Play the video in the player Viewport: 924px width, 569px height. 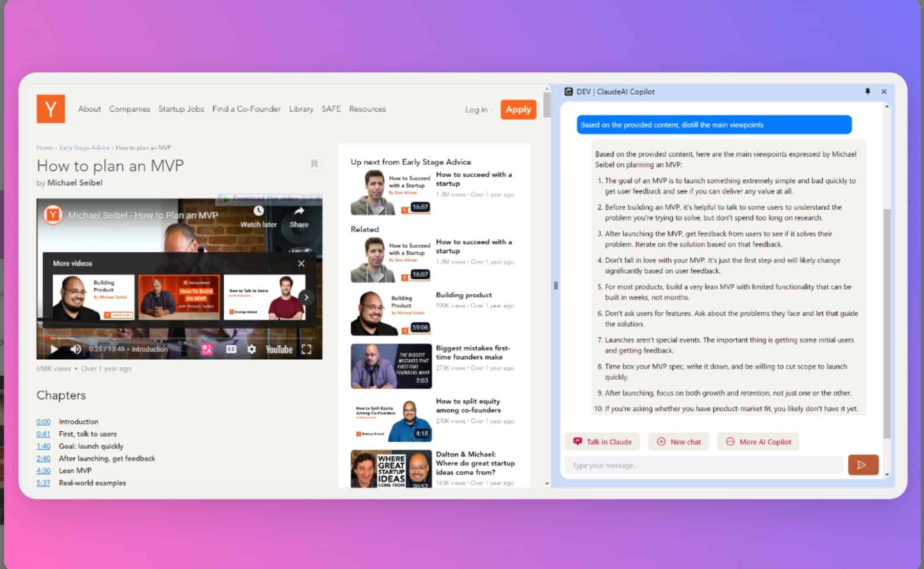(x=53, y=349)
